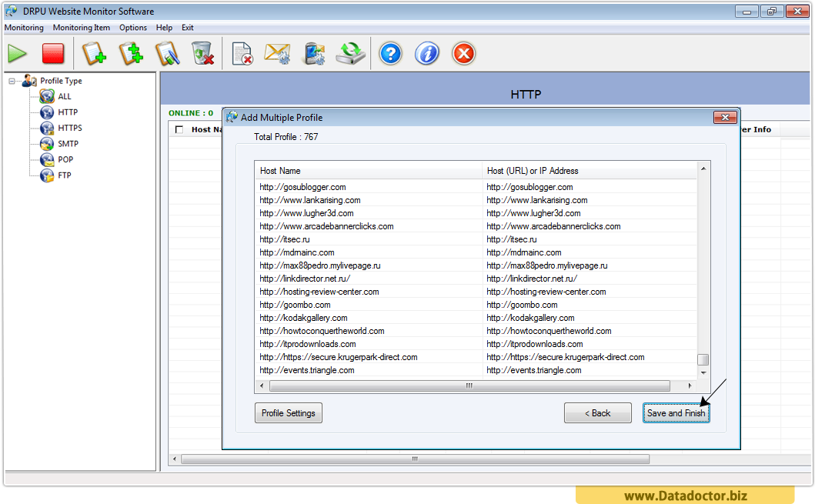Viewport: 815px width, 504px height.
Task: Click Save and Finish button
Action: (676, 413)
